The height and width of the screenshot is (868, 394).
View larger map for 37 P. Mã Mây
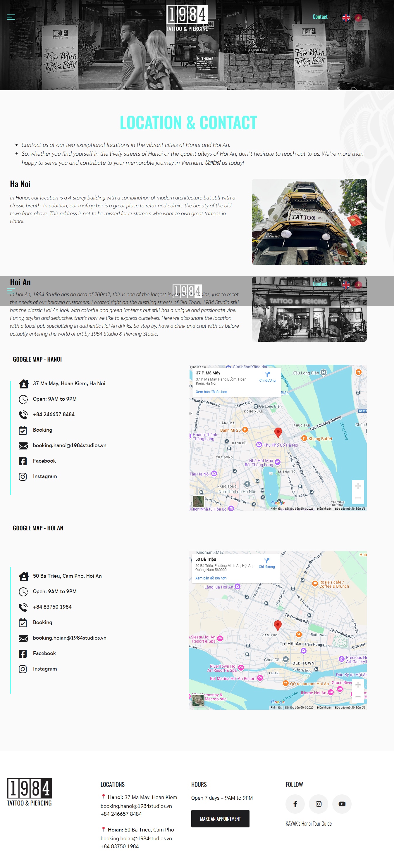pos(211,392)
